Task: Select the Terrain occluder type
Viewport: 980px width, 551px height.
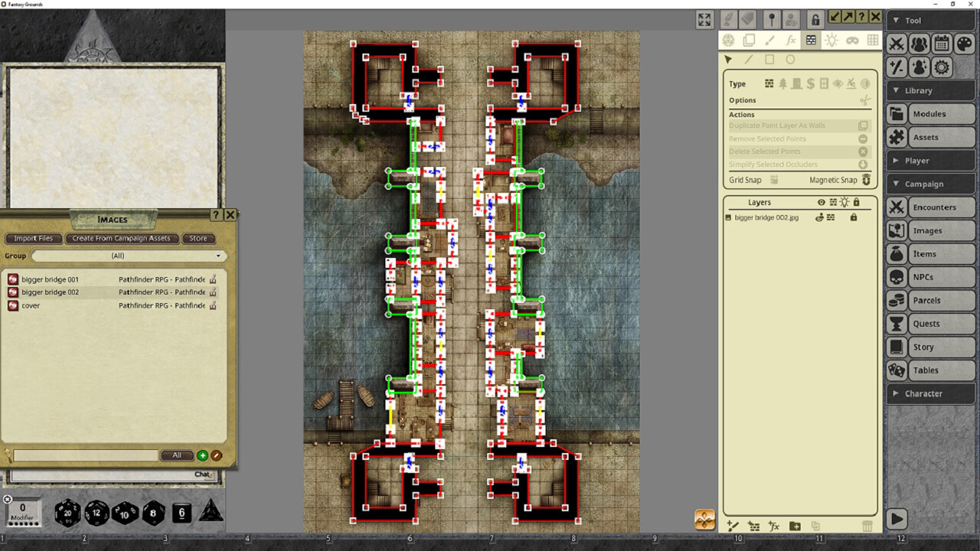Action: (x=782, y=83)
